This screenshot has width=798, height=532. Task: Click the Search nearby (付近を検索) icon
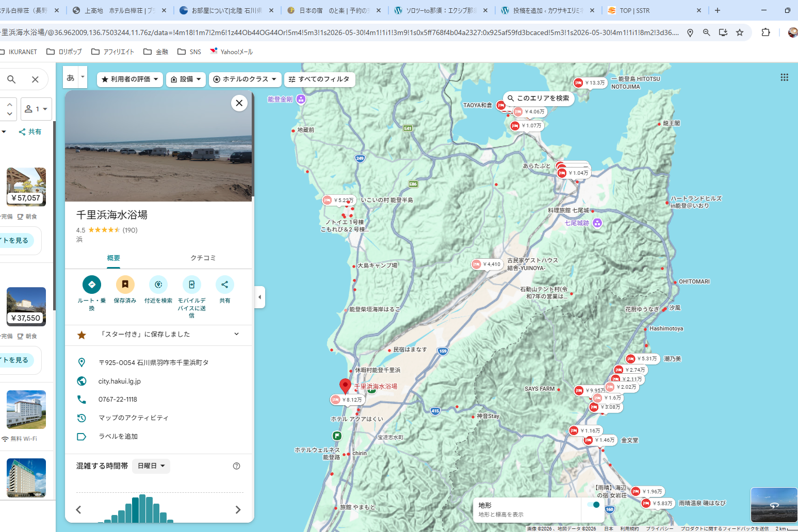(158, 285)
